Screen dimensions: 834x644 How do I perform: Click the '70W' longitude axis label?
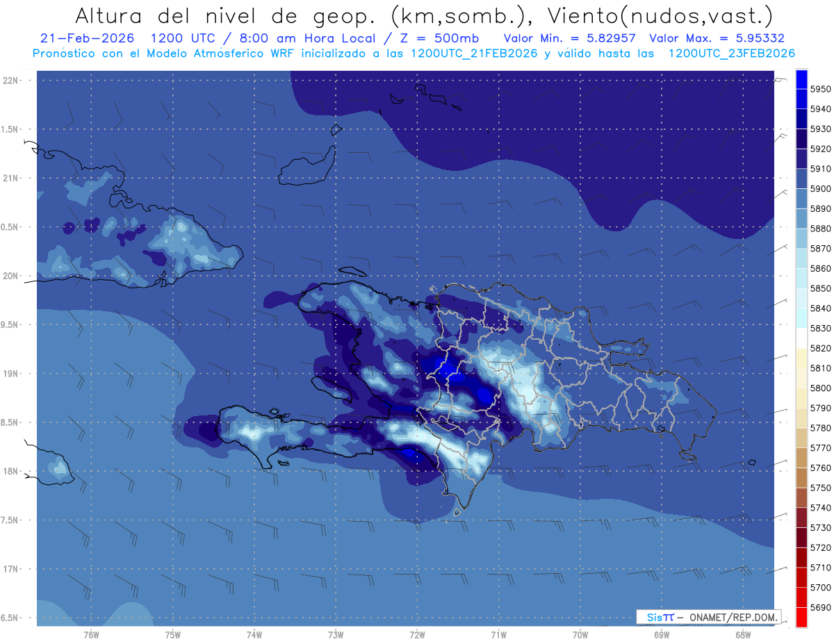(x=580, y=635)
